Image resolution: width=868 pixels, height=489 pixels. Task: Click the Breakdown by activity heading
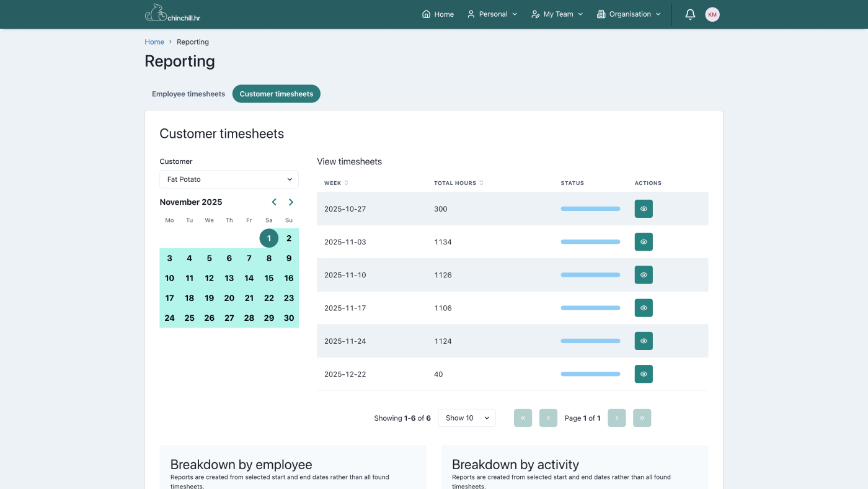click(x=515, y=465)
